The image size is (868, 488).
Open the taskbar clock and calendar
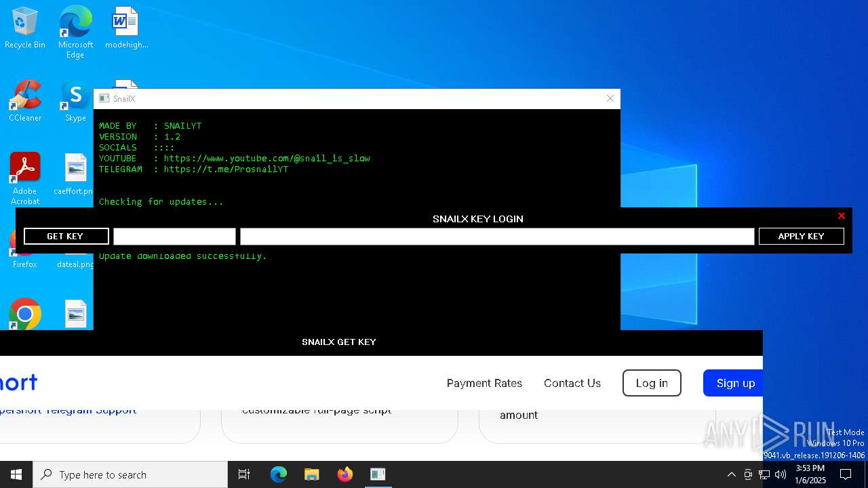pos(810,474)
